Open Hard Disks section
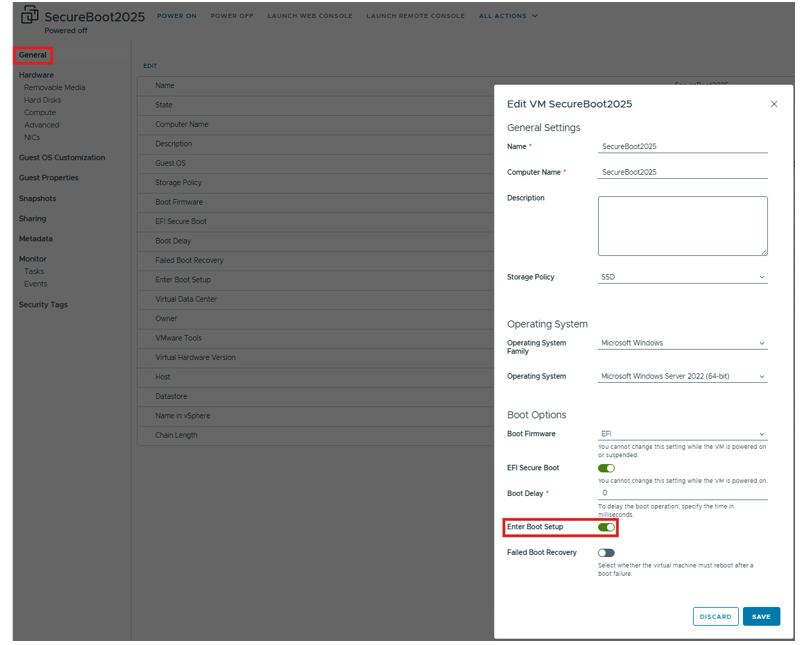The image size is (802, 645). 42,100
